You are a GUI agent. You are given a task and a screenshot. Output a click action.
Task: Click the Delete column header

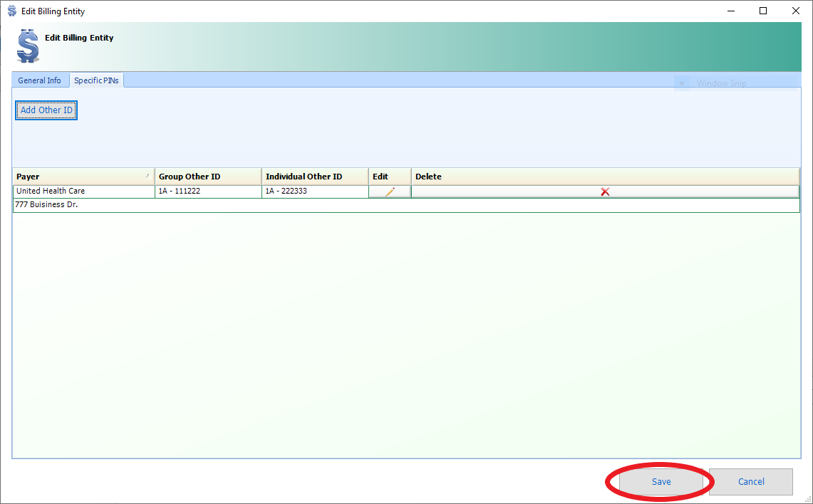[x=605, y=177]
